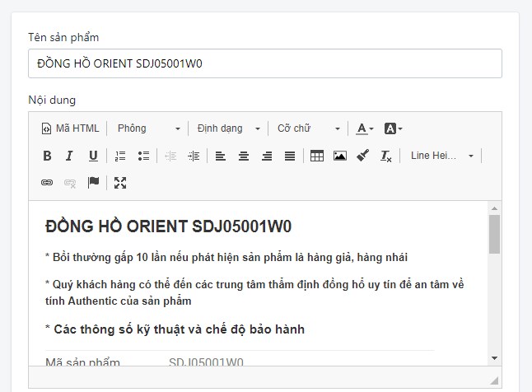The width and height of the screenshot is (532, 392).
Task: Open the Line Height dropdown
Action: pyautogui.click(x=442, y=156)
